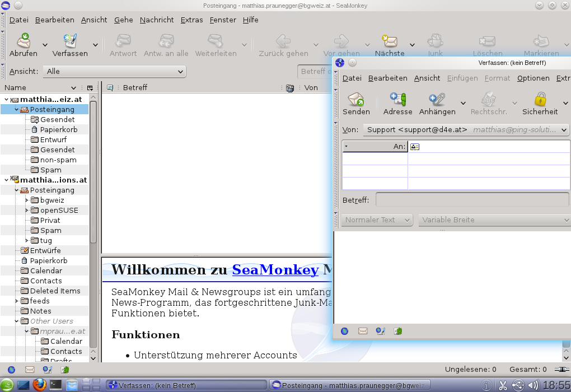Open the An recipient type dropdown
Screen dimensions: 571x392
(x=375, y=147)
